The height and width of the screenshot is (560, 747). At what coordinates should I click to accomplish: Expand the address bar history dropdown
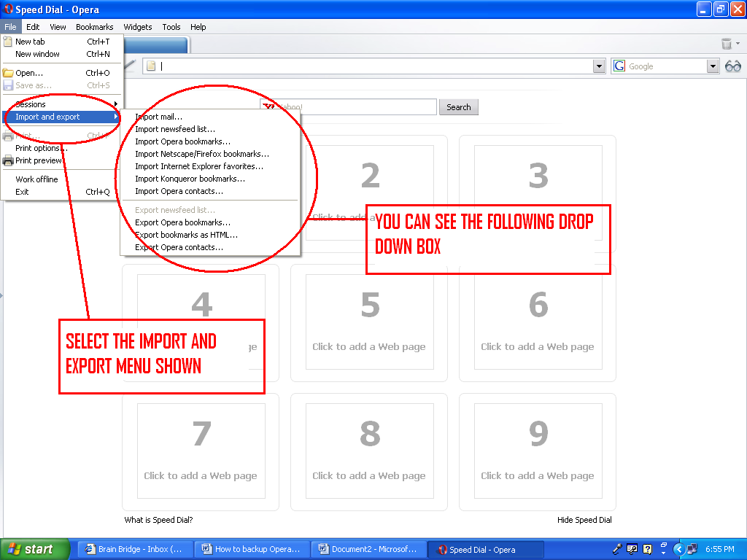click(600, 66)
